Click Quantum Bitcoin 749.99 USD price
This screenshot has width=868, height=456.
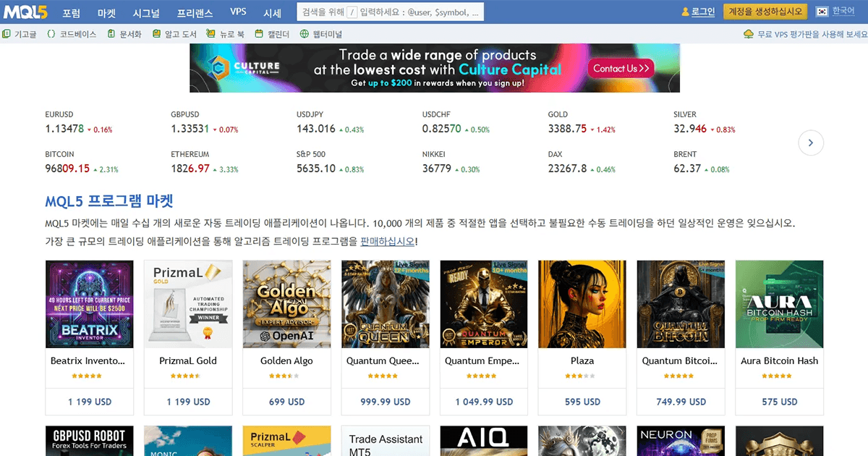(681, 402)
